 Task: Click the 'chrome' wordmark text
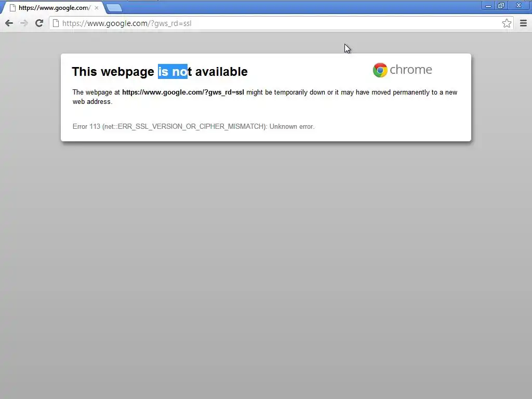(411, 70)
